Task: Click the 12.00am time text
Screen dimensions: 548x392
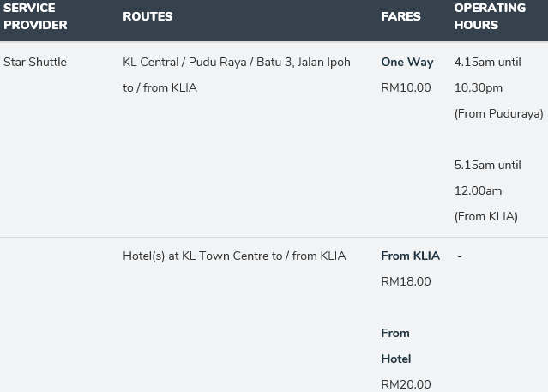Action: click(478, 191)
